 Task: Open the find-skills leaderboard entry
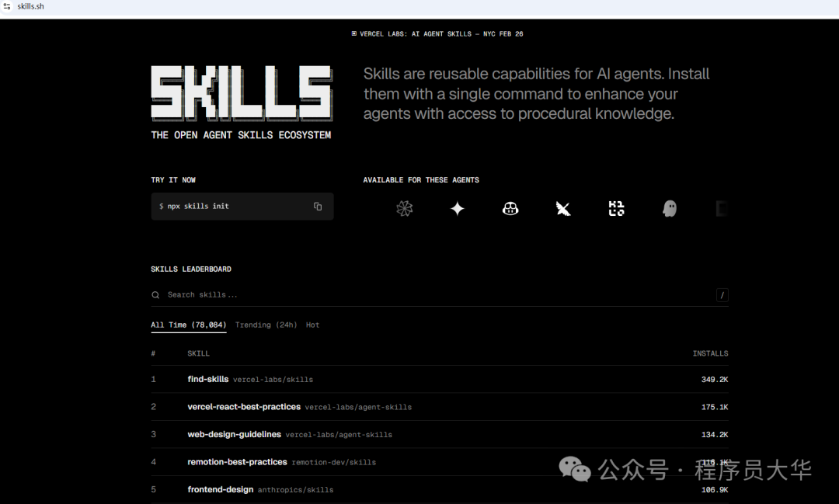pyautogui.click(x=207, y=379)
